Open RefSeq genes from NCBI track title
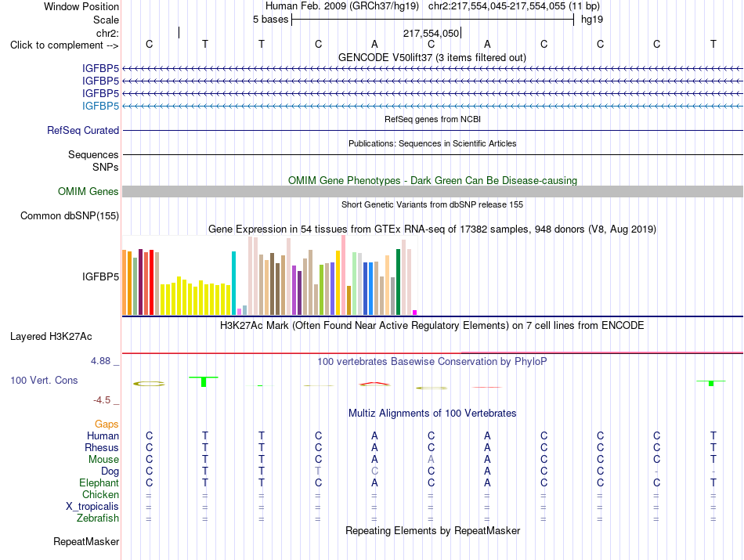 (x=432, y=119)
